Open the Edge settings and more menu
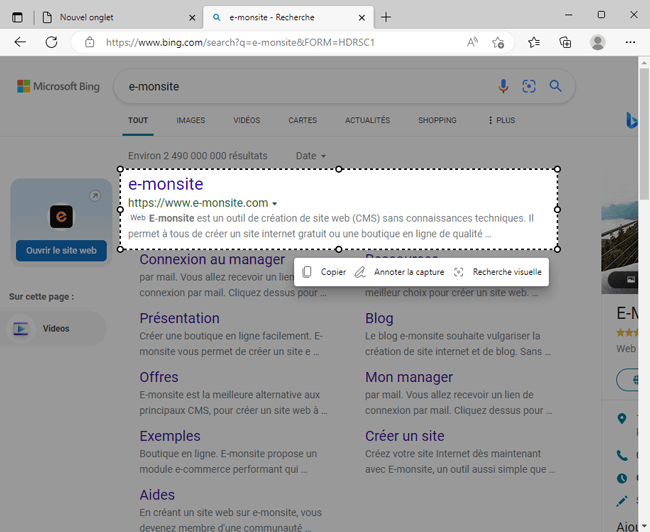This screenshot has height=532, width=650. click(x=630, y=42)
